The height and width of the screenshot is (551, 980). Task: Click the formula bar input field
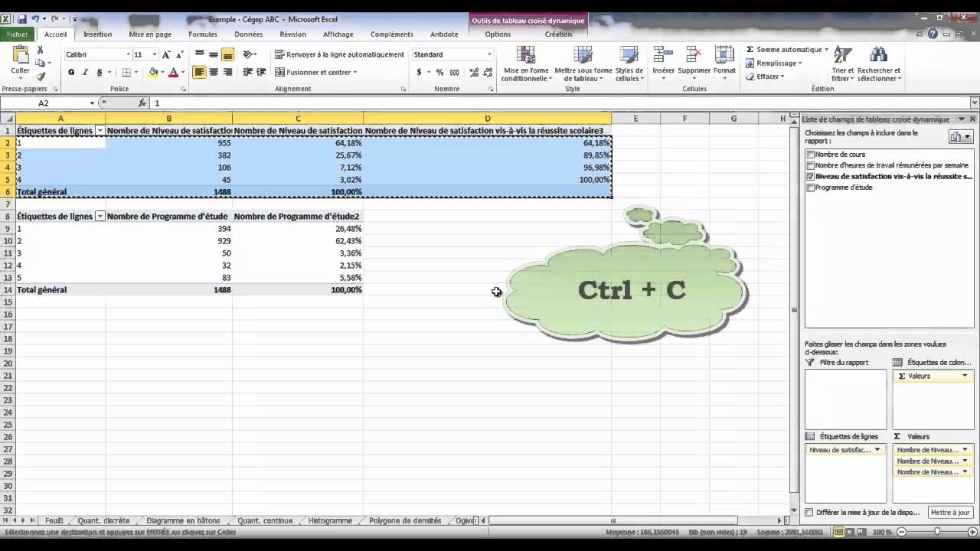click(560, 103)
